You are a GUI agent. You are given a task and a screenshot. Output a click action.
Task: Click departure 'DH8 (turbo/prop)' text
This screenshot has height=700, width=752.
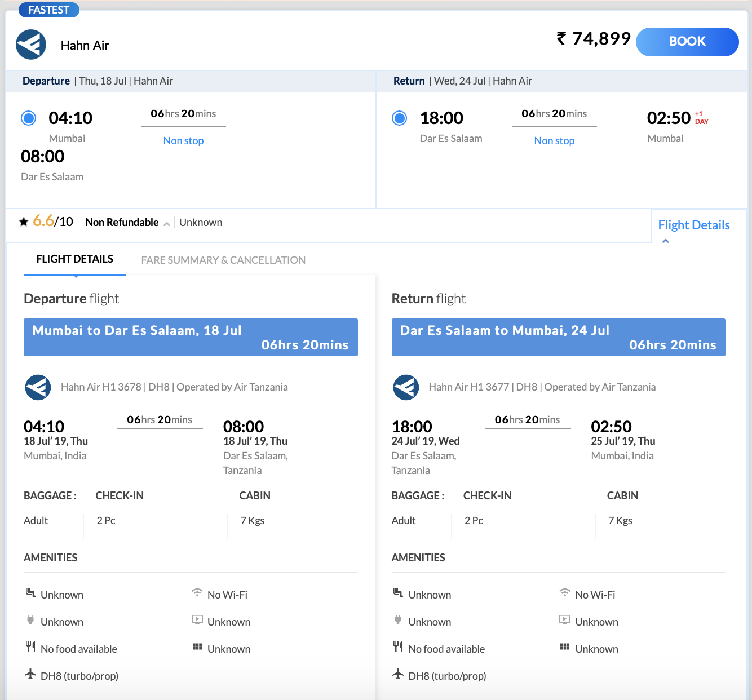(x=79, y=676)
